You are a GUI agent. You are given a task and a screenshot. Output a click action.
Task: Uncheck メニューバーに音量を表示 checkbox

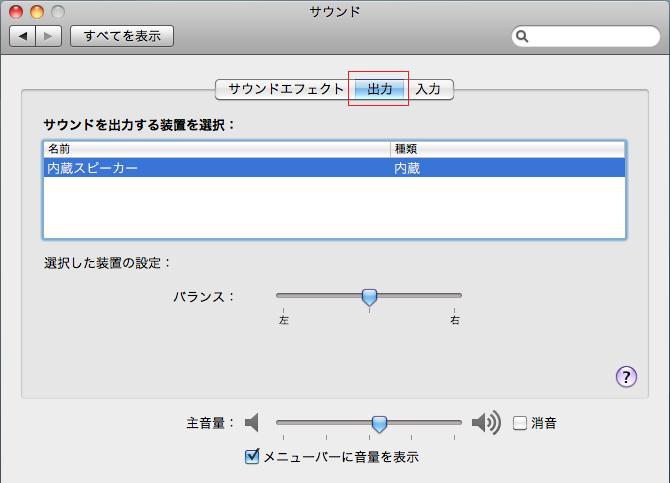(252, 456)
